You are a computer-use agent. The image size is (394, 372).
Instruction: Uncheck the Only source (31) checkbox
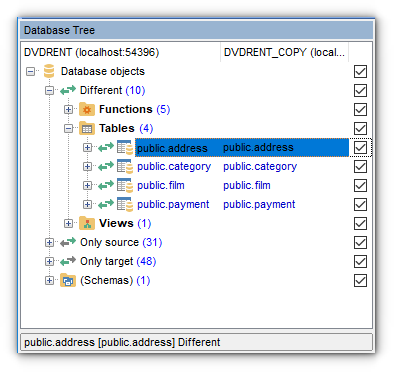[360, 242]
